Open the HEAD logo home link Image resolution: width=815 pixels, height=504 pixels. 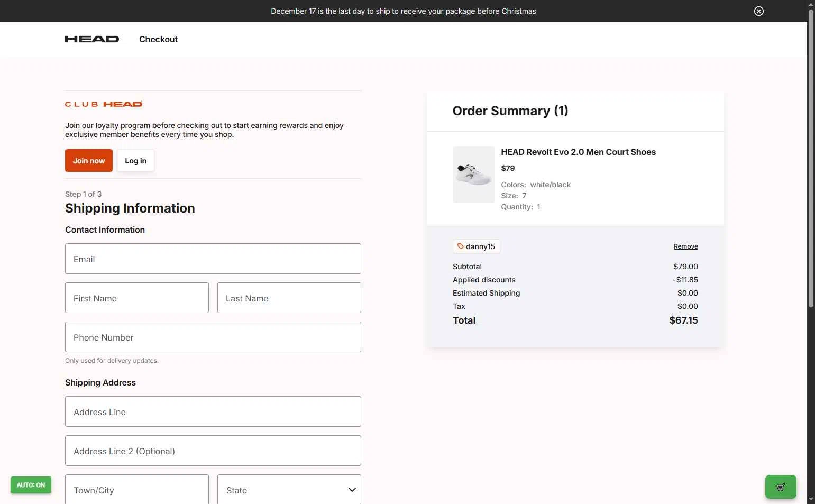[x=92, y=39]
